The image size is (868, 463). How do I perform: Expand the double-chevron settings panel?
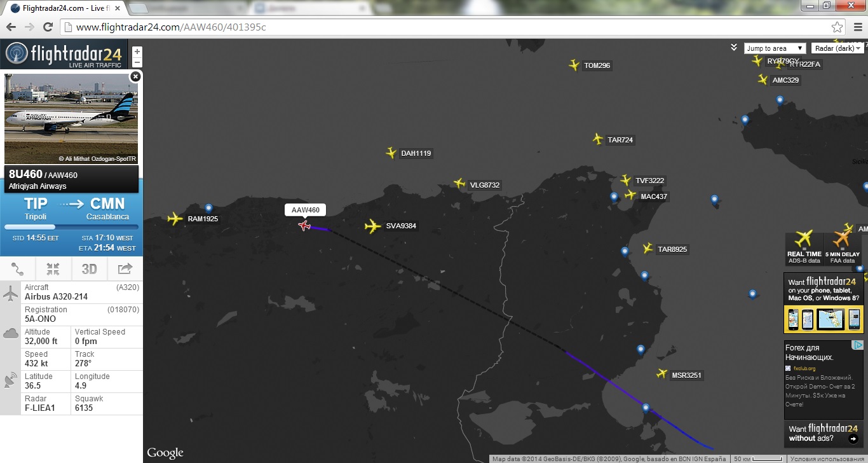pos(734,48)
